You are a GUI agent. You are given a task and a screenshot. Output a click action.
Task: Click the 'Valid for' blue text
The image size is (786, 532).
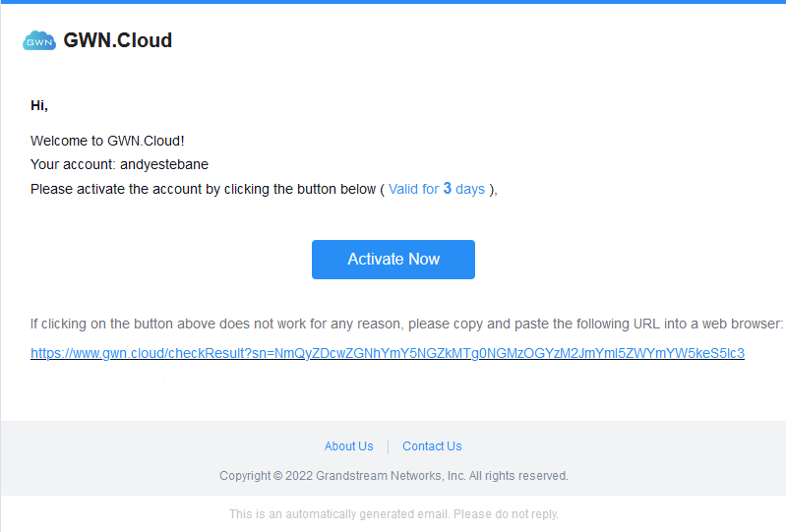[413, 190]
